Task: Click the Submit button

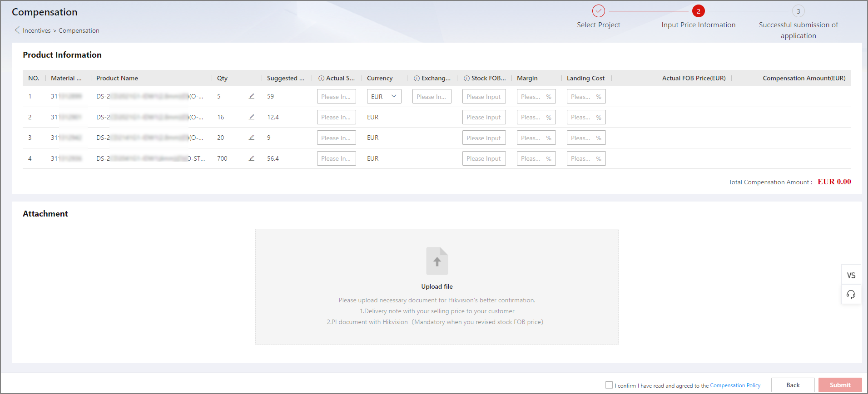Action: click(840, 385)
